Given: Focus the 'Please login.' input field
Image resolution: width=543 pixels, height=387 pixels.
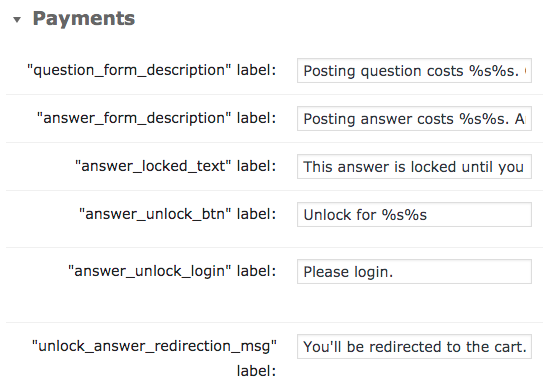Looking at the screenshot, I should click(414, 272).
